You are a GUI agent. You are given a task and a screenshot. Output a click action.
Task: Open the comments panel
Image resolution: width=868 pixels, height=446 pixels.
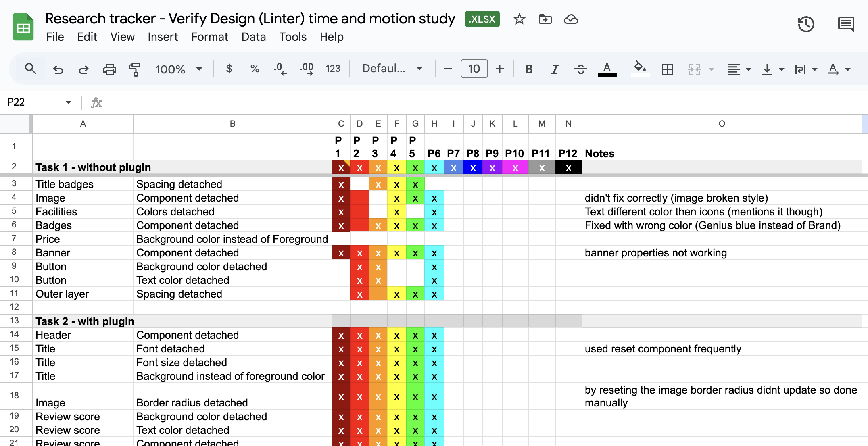(x=845, y=25)
